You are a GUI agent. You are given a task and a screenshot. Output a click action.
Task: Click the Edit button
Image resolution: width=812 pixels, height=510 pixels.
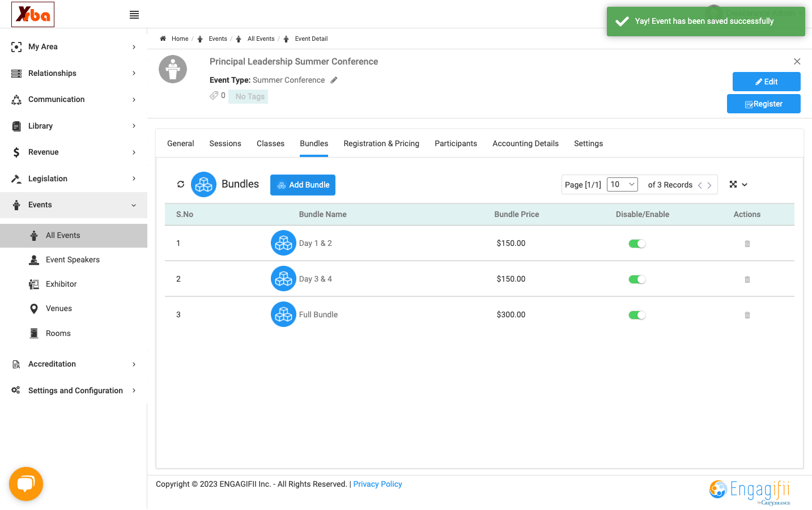click(766, 82)
